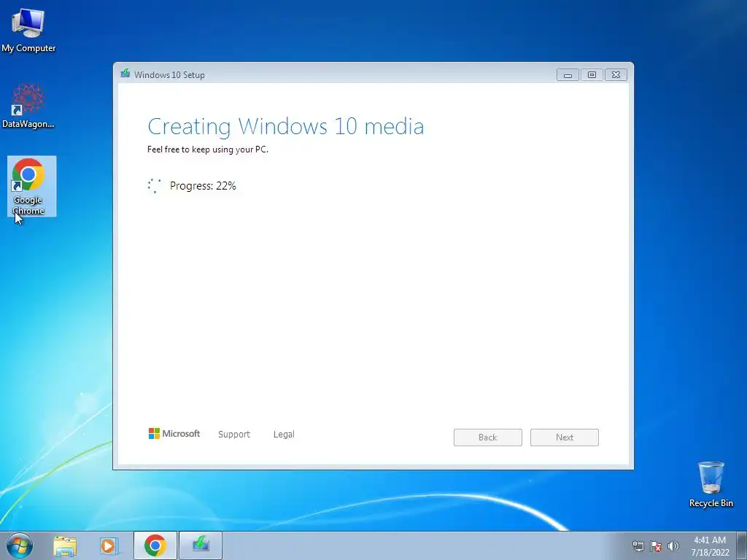Launch Windows Explorer from taskbar
Screen dimensions: 747x560
click(x=65, y=545)
